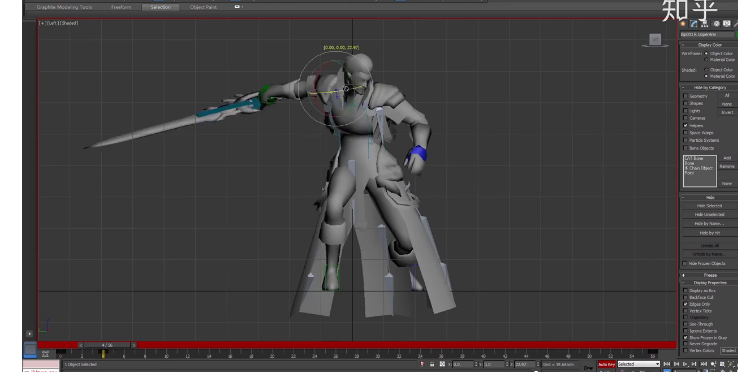Viewport: 738px width, 372px height.
Task: Click the Zoom viewport navigation icon
Action: (x=714, y=364)
